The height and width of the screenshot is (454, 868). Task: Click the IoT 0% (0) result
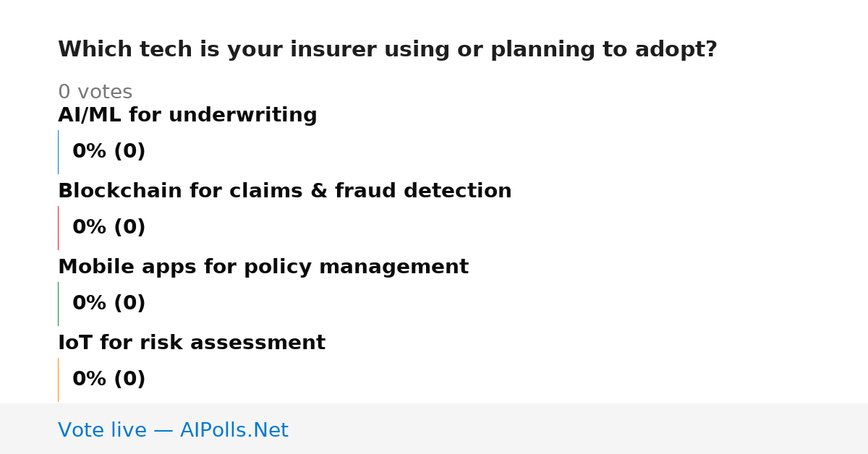[x=109, y=380]
